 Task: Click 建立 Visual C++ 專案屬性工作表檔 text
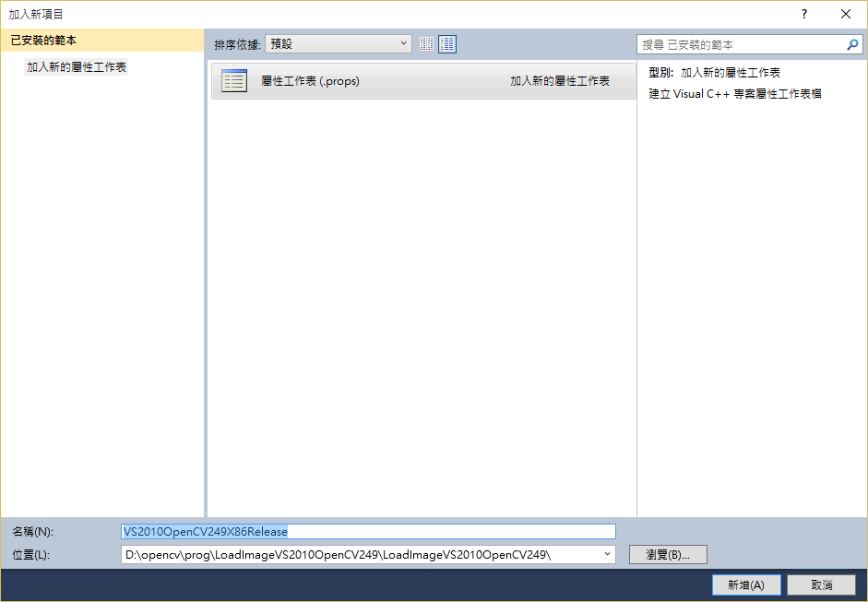[735, 93]
